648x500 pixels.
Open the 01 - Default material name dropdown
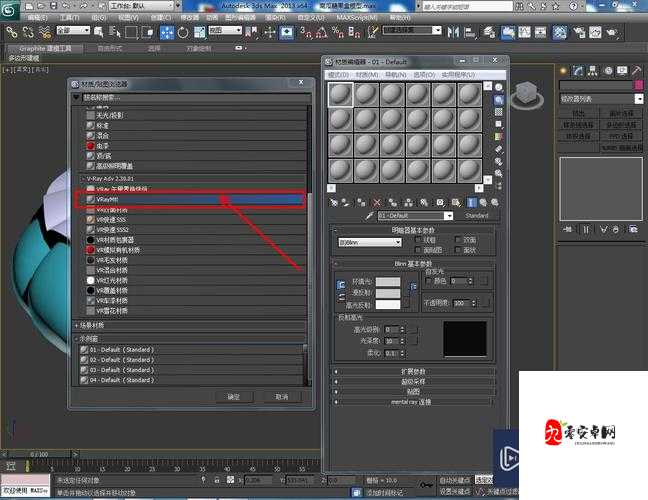[415, 216]
